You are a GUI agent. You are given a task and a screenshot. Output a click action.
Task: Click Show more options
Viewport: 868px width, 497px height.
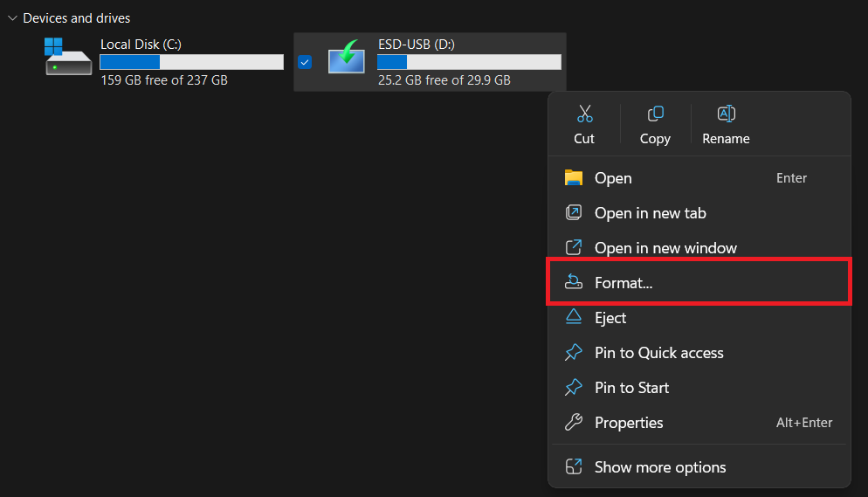pyautogui.click(x=659, y=466)
